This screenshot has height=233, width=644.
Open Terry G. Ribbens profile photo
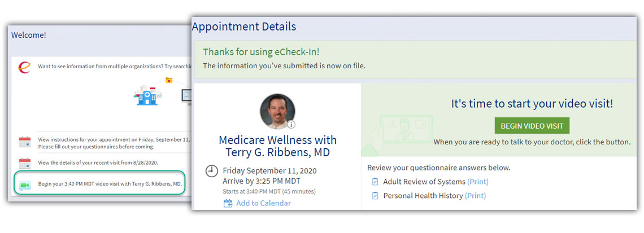point(277,112)
